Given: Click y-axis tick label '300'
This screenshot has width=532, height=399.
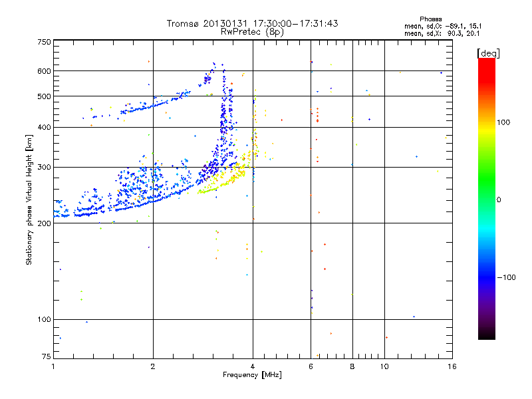Looking at the screenshot, I should 44,168.
